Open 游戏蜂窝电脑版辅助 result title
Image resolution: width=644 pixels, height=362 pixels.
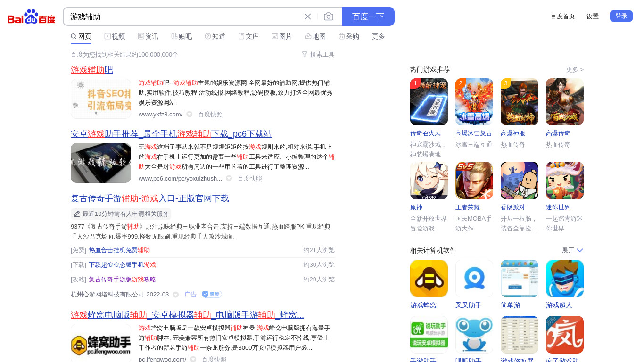pyautogui.click(x=187, y=315)
